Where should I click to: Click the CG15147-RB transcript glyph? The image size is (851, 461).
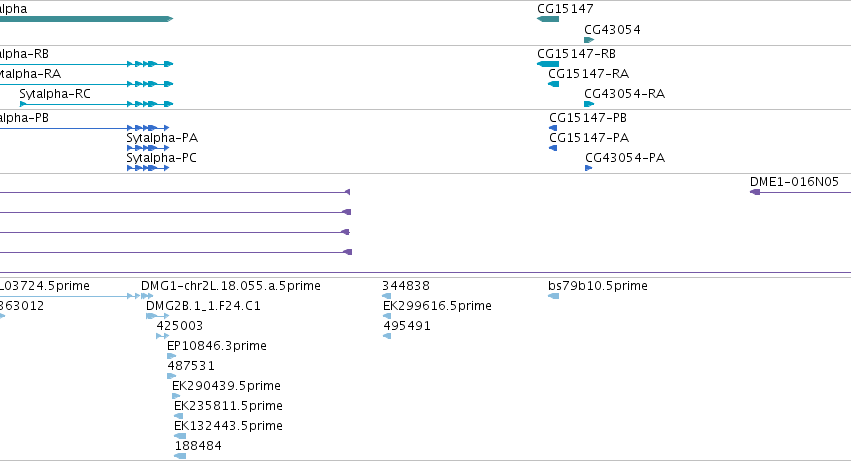point(548,64)
